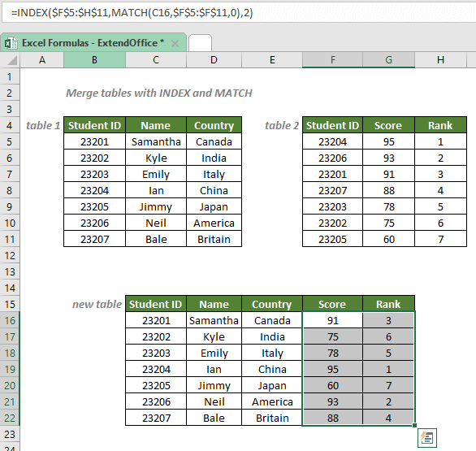The image size is (476, 451).
Task: Click the Auto Fill Options icon
Action: point(426,438)
